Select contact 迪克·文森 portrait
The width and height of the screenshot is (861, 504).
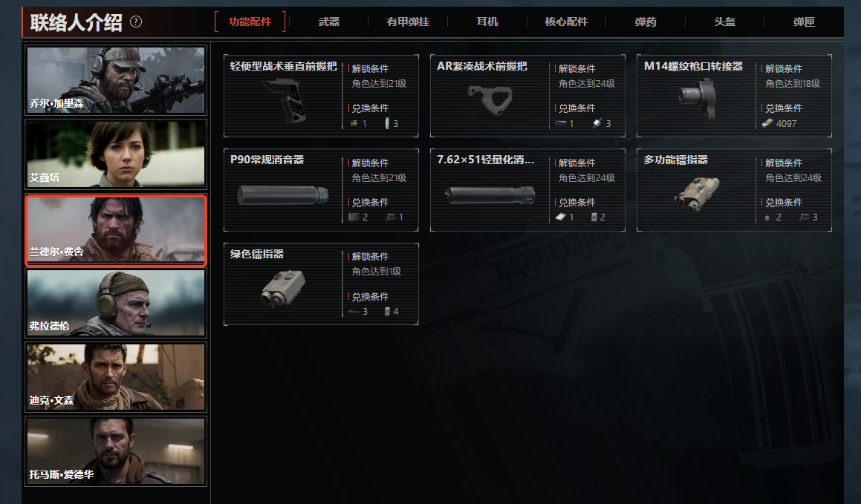tap(116, 377)
